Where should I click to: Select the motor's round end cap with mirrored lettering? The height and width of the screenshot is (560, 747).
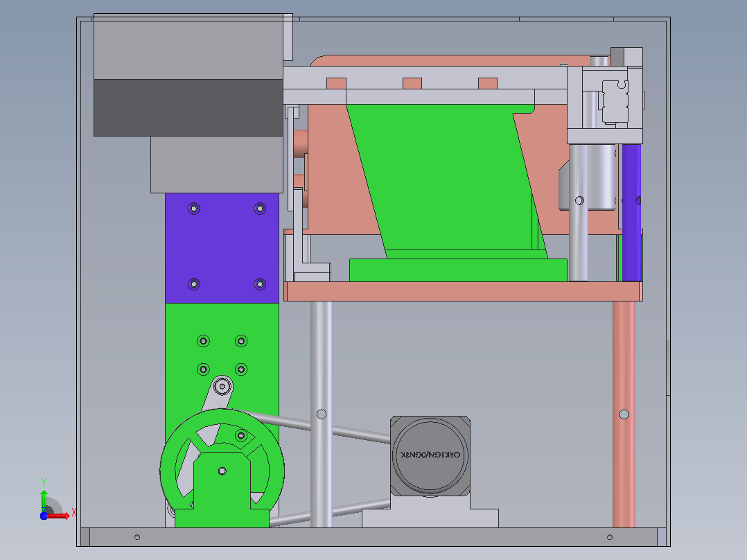(430, 455)
